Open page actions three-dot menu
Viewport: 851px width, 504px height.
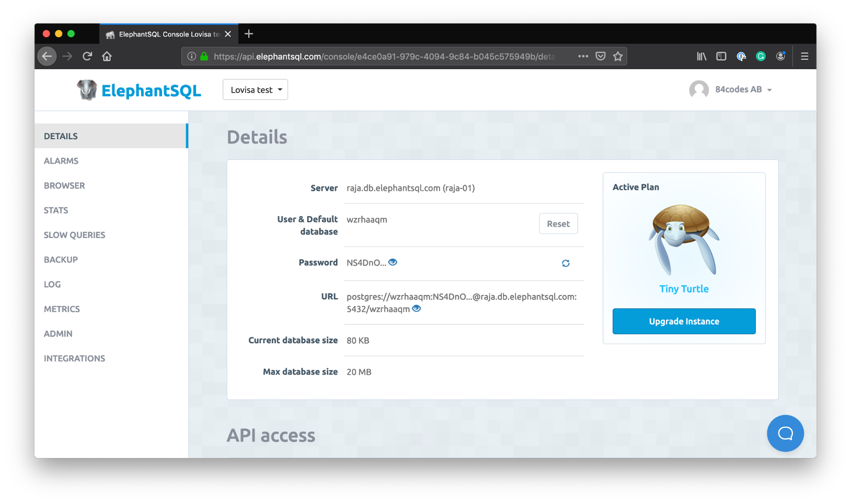(583, 56)
